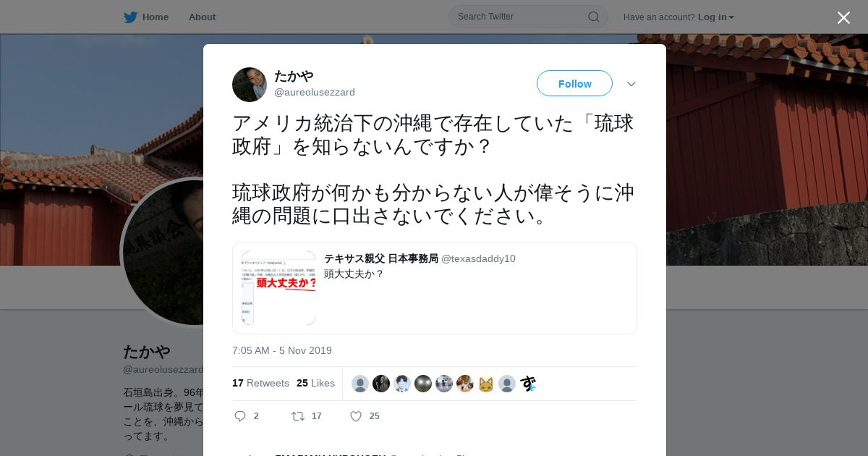This screenshot has width=868, height=456.
Task: Open the 7:05 AM - 5 Nov 2019 timestamp
Action: pyautogui.click(x=282, y=350)
